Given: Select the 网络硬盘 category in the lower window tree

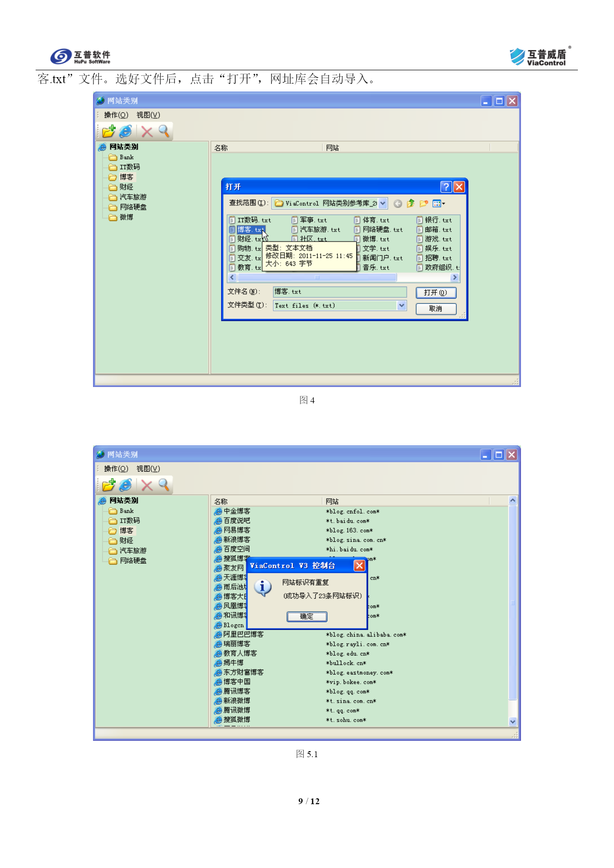Looking at the screenshot, I should point(128,561).
